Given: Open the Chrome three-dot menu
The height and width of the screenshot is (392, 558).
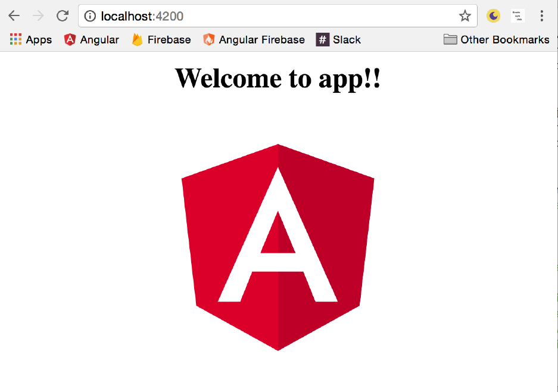Looking at the screenshot, I should [542, 16].
